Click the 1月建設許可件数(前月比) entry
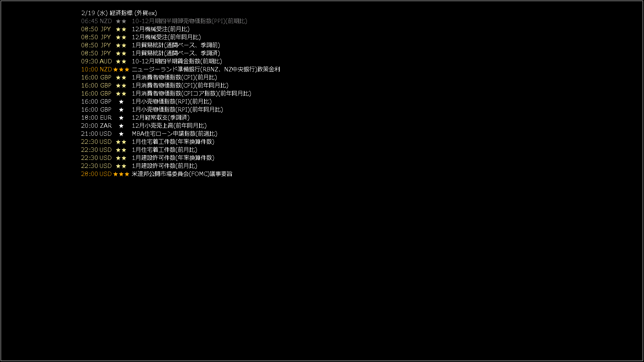Screen dimensions: 644x362 pyautogui.click(x=165, y=166)
